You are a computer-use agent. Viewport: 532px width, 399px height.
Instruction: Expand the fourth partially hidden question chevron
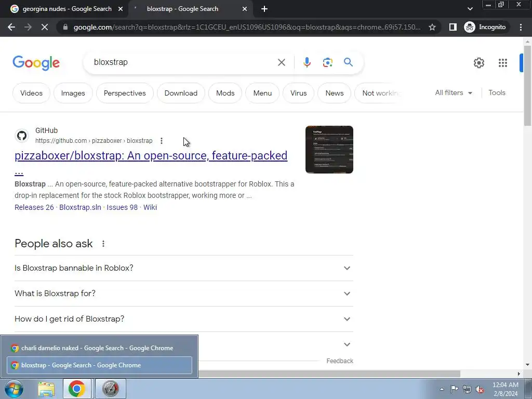coord(347,344)
